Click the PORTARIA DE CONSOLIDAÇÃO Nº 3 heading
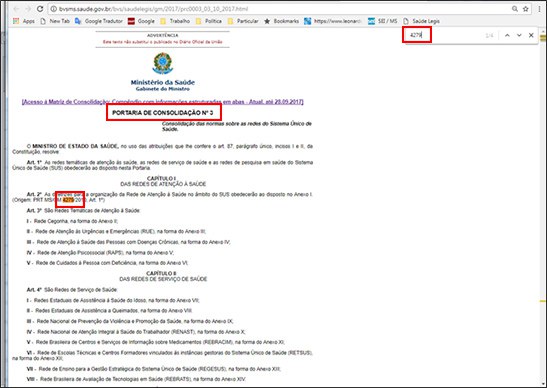The width and height of the screenshot is (547, 388). tap(163, 113)
